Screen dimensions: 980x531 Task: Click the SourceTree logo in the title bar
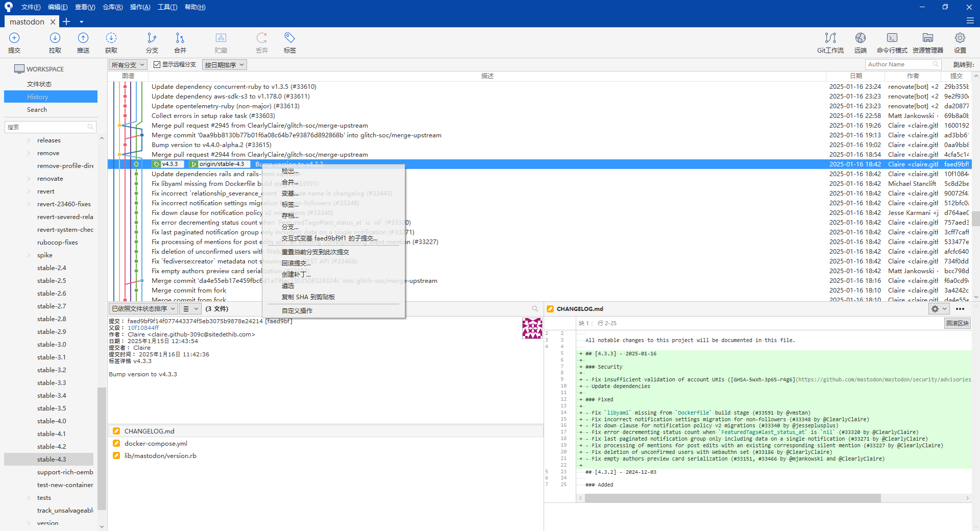8,7
